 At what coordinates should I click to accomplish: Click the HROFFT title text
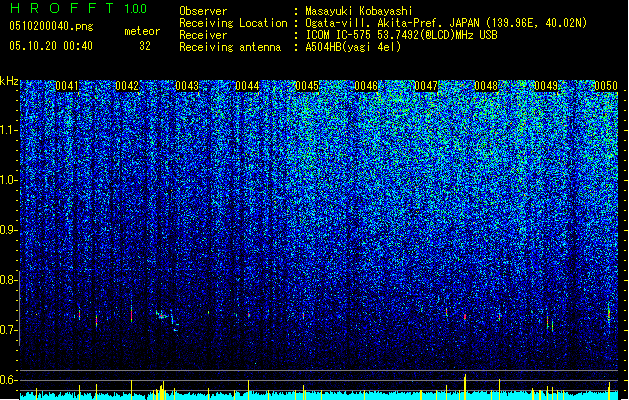coord(63,8)
